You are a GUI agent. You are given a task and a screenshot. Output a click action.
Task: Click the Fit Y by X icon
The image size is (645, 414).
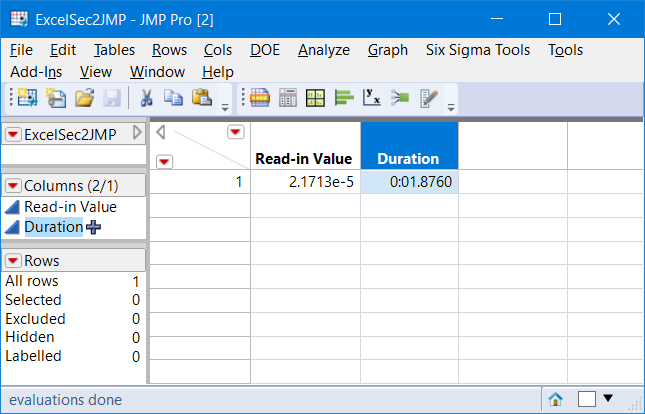[x=371, y=98]
